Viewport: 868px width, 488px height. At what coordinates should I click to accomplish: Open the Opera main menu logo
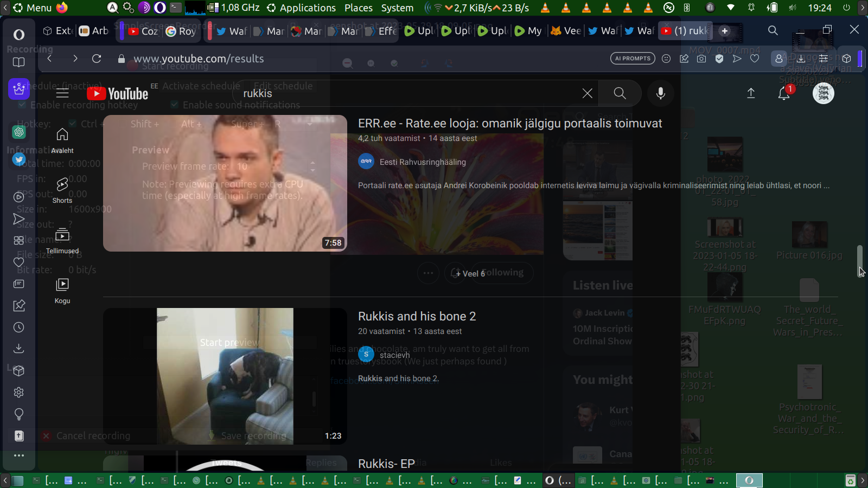point(19,35)
